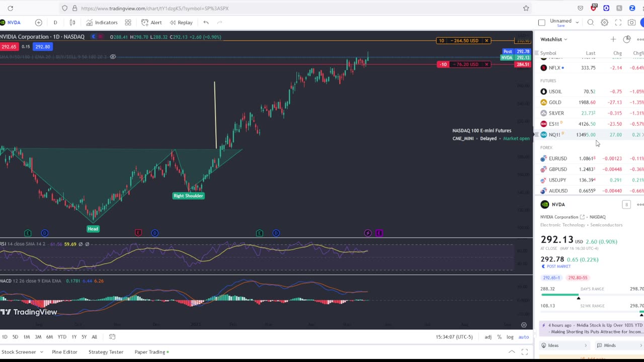Expand the Ideas section
644x362 pixels.
coord(565,345)
